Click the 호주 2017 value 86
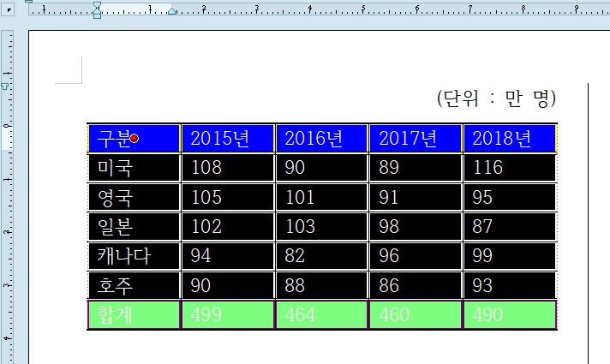 point(389,285)
